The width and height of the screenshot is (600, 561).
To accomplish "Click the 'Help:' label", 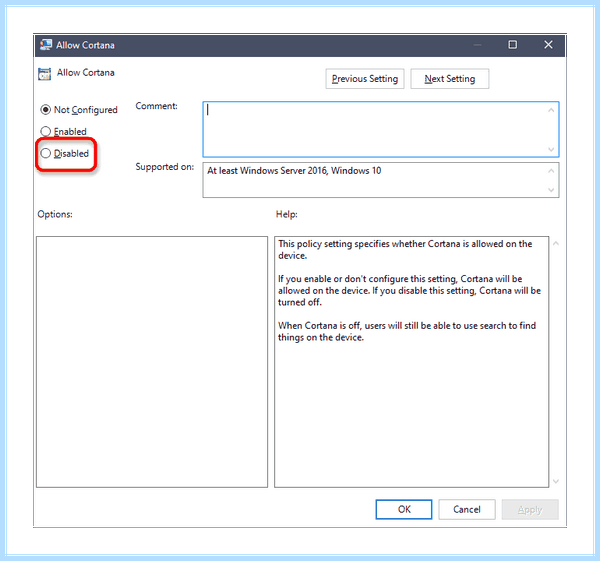I will pyautogui.click(x=287, y=214).
